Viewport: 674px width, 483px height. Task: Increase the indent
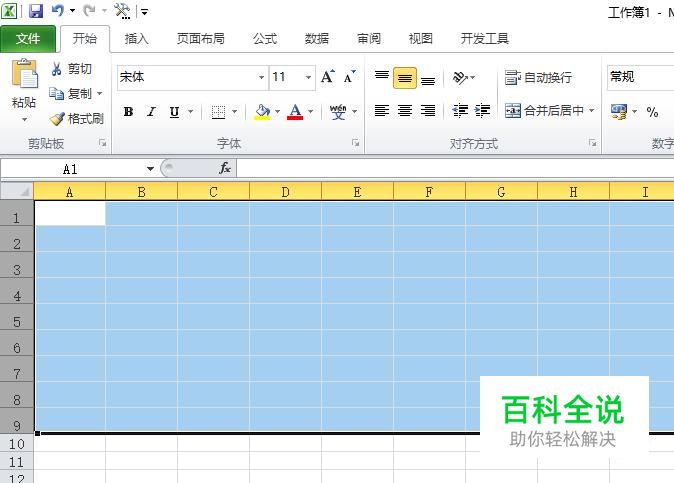(x=482, y=111)
